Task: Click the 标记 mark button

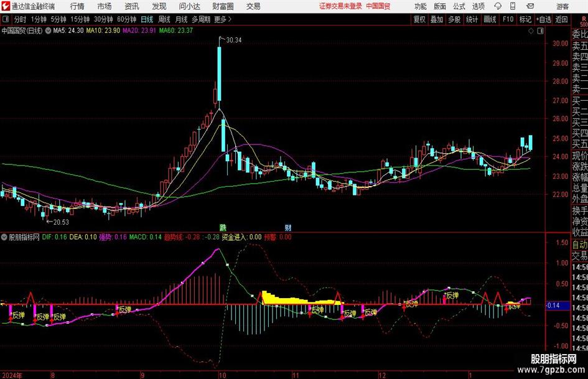Action: coord(525,19)
